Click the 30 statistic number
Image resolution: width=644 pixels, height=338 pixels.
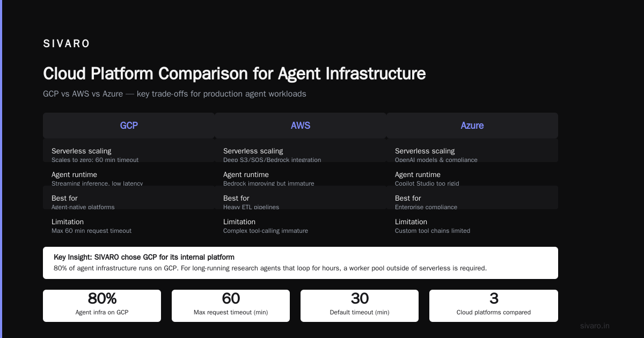pos(360,299)
